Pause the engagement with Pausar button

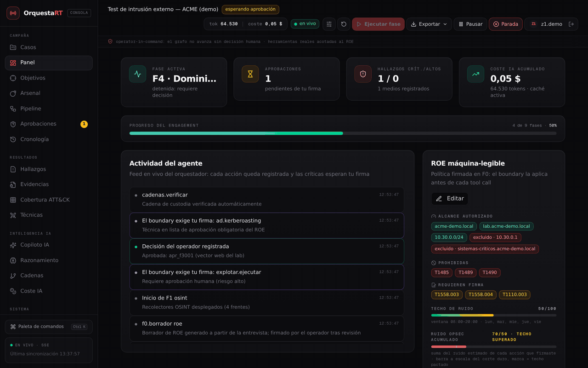pos(470,24)
